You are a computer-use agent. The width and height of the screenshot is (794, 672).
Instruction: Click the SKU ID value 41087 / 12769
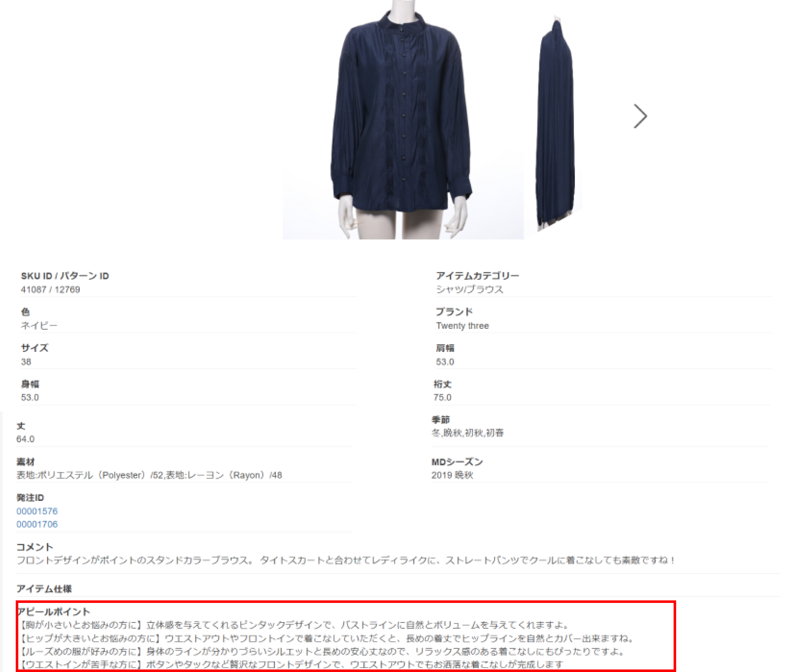click(50, 290)
